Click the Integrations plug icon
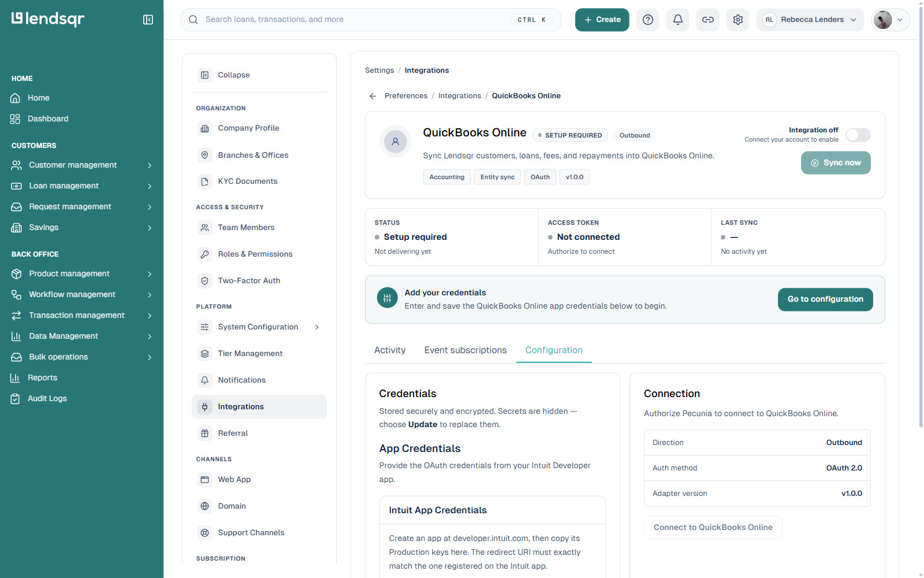 click(x=205, y=407)
